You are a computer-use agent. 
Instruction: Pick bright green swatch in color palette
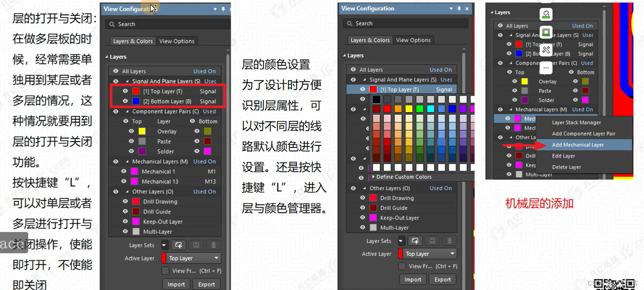click(419, 109)
